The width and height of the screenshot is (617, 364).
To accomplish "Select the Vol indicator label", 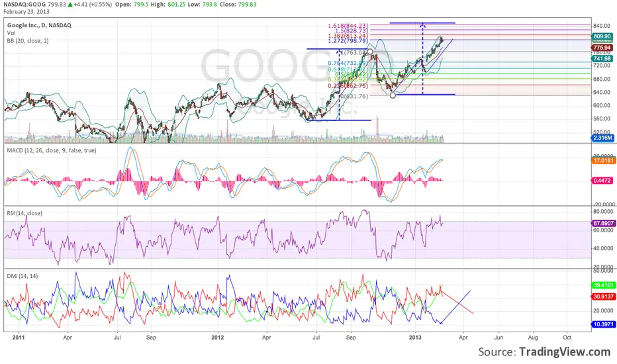I will (11, 33).
